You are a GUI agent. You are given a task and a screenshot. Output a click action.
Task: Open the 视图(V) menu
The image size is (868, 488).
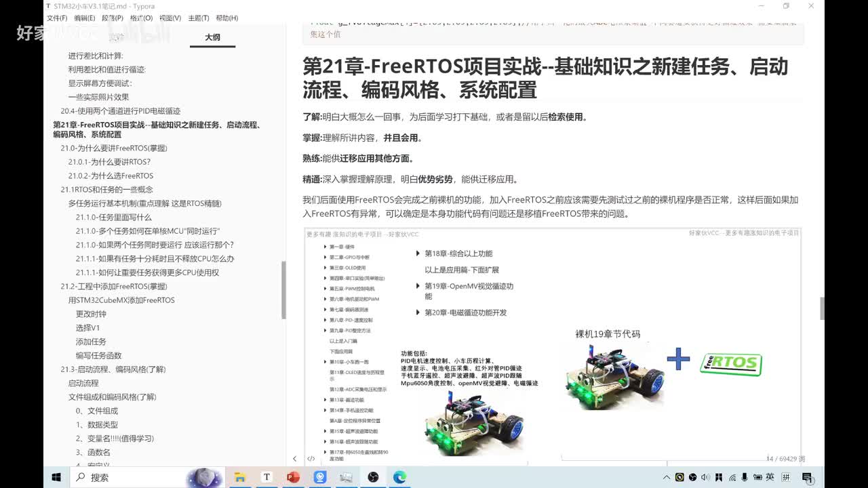tap(170, 18)
